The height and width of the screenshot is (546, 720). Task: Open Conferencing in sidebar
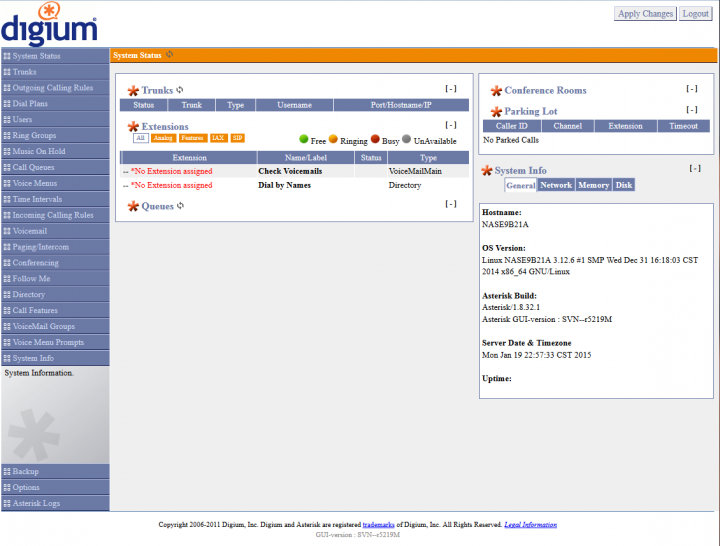click(55, 263)
